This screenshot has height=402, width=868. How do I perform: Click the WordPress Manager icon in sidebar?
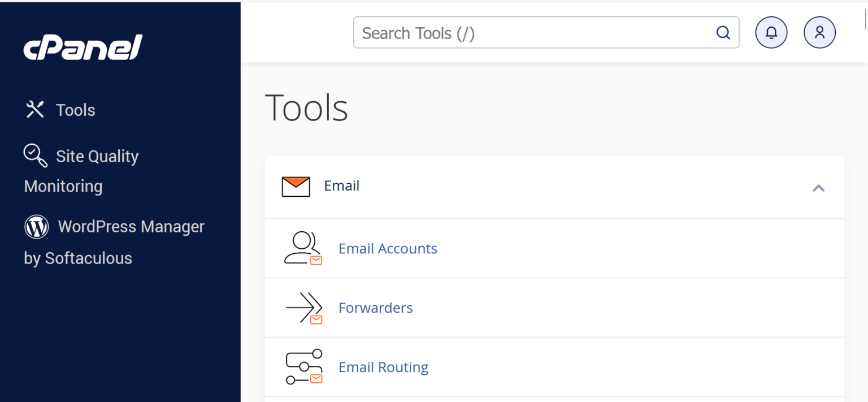coord(36,226)
